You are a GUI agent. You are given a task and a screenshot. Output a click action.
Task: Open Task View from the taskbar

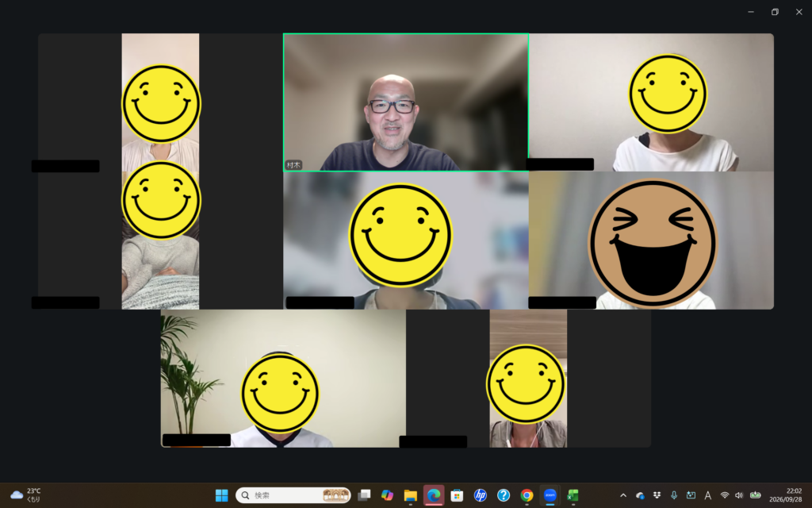(364, 495)
